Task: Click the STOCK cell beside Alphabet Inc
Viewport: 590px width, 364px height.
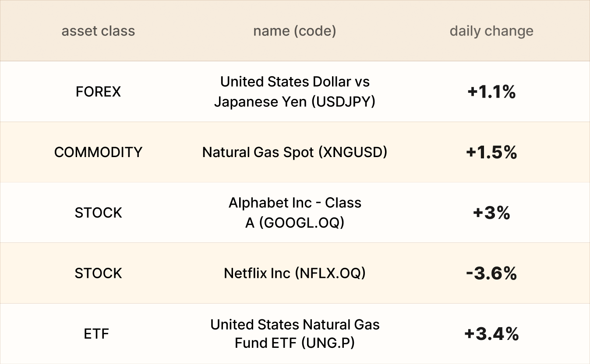Action: (98, 213)
